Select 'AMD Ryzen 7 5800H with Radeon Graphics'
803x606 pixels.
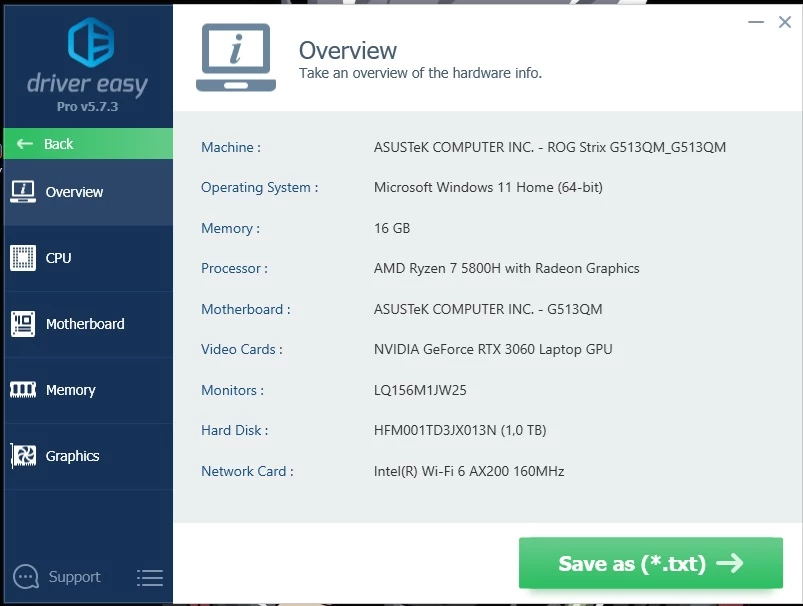(x=506, y=268)
